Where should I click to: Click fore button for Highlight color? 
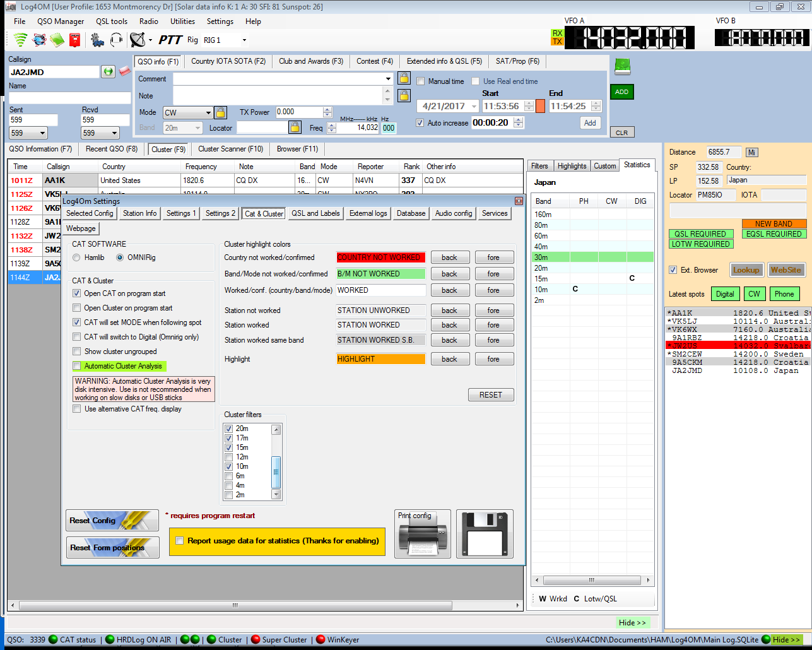click(x=494, y=359)
